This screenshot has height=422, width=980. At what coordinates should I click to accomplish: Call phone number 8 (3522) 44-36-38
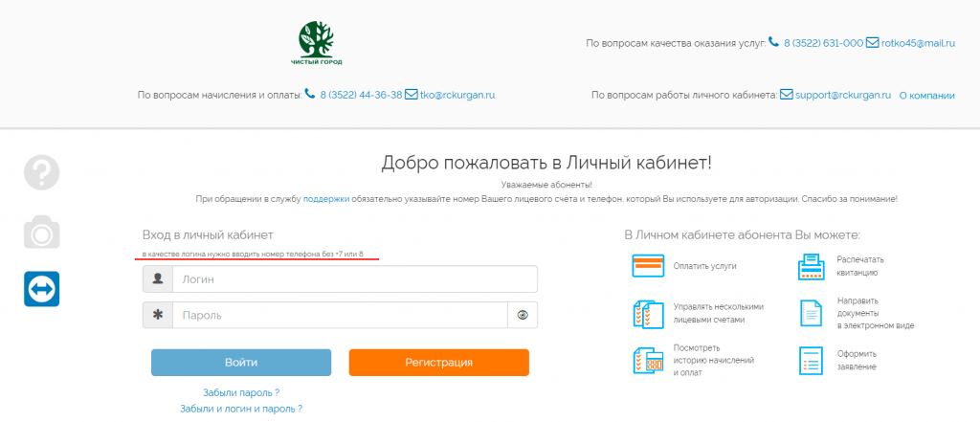[361, 96]
